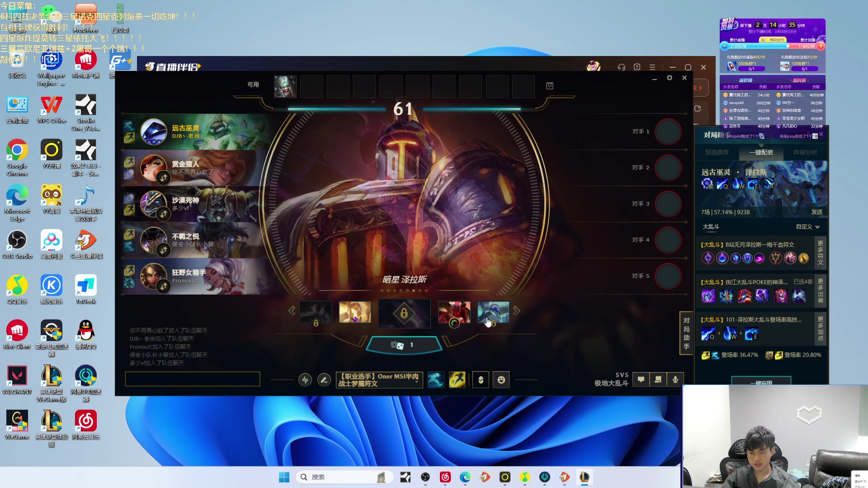Open League client settings gear
The image size is (868, 488).
click(x=670, y=78)
